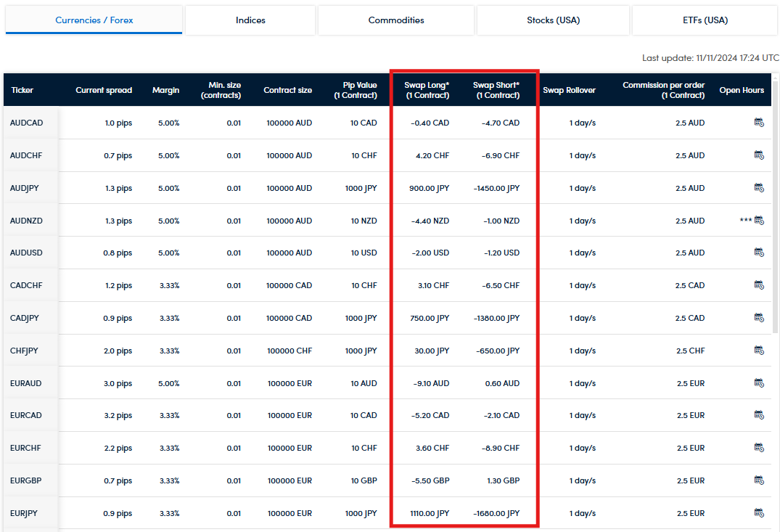Select the CADJPY ticker cell
This screenshot has width=780, height=532.
(x=26, y=318)
